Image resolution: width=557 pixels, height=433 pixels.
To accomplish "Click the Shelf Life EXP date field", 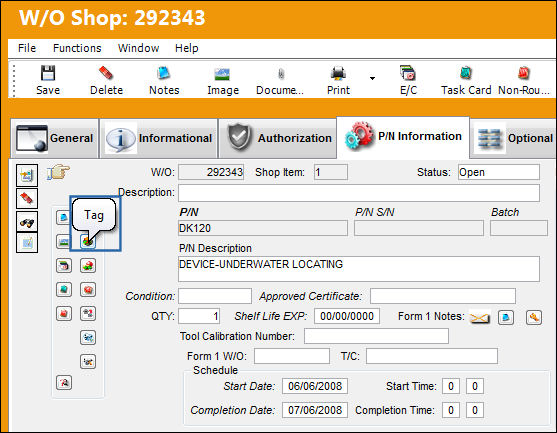I will pyautogui.click(x=347, y=316).
